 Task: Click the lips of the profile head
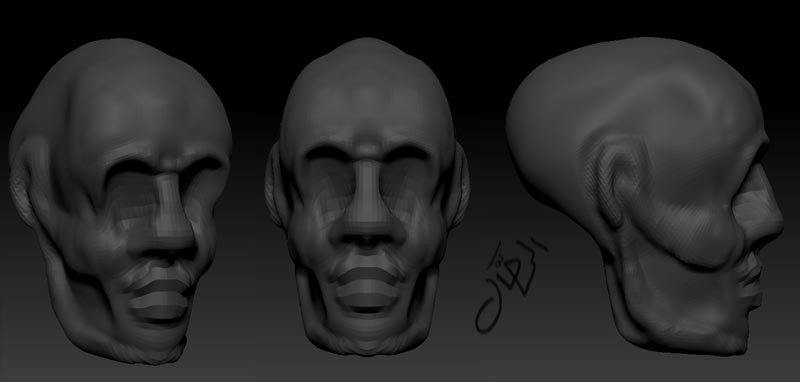tap(754, 286)
